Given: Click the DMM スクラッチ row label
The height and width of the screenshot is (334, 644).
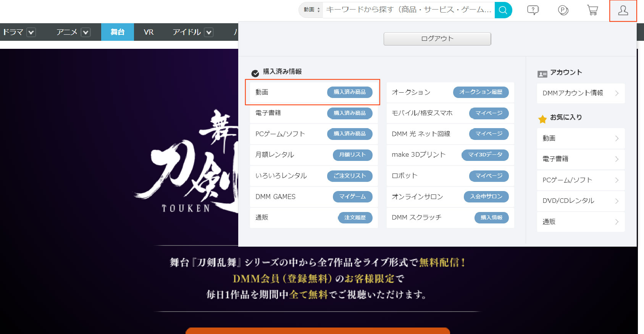Looking at the screenshot, I should coord(416,218).
